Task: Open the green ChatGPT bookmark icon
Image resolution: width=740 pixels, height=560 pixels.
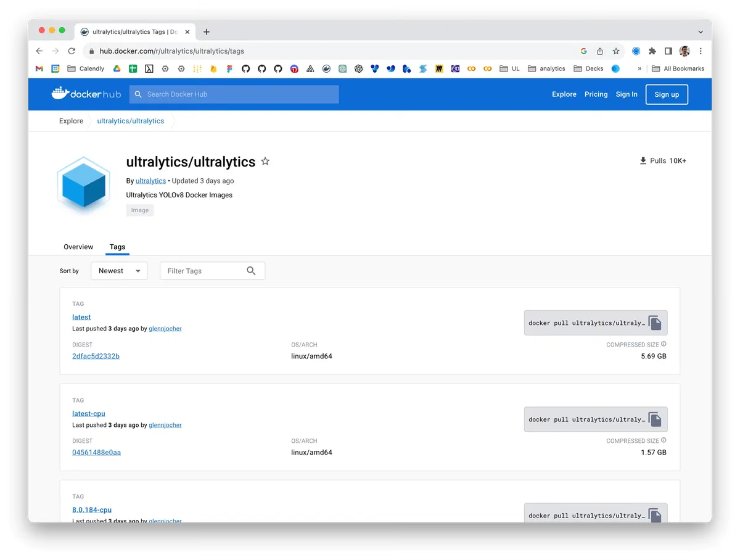Action: (342, 68)
